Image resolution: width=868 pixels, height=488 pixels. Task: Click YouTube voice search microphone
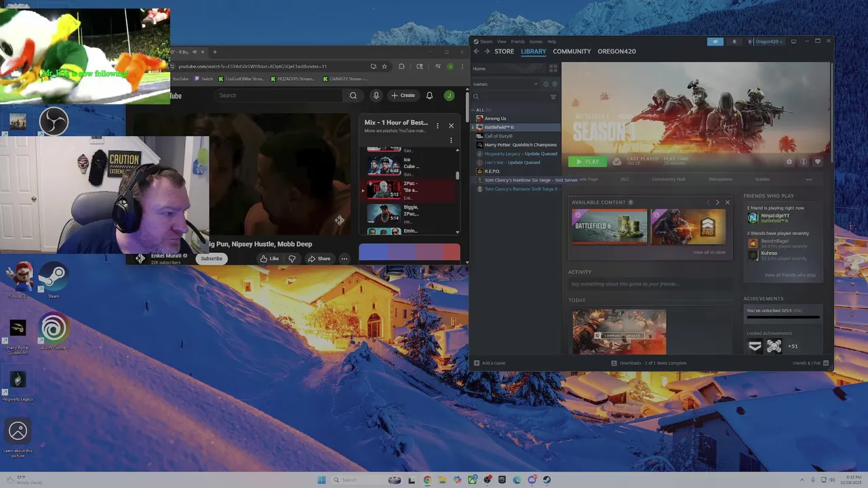pos(376,96)
